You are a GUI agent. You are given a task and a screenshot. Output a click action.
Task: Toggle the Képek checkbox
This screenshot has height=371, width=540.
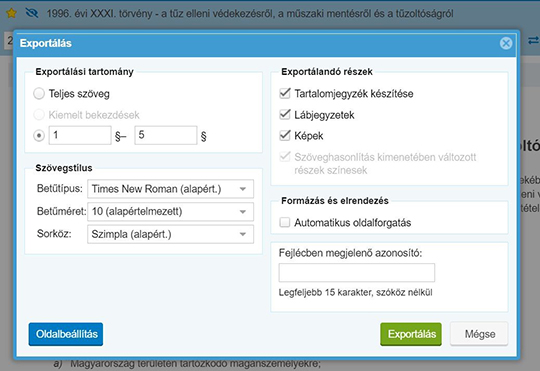(x=285, y=135)
